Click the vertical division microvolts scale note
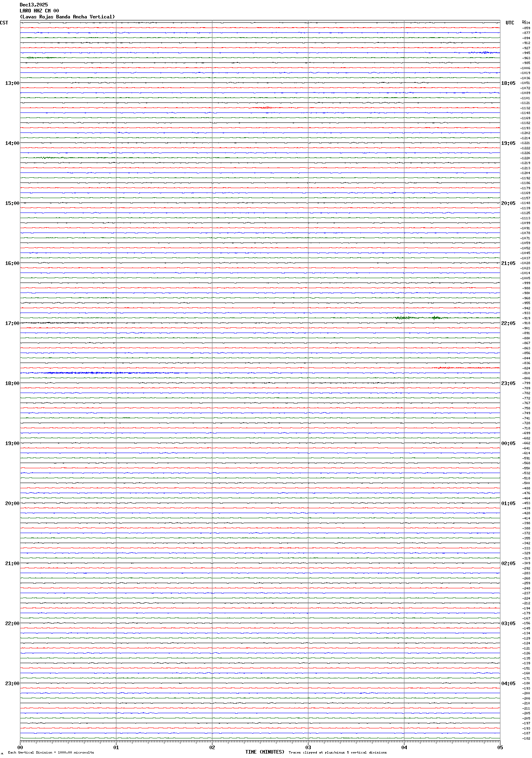 click(x=51, y=752)
